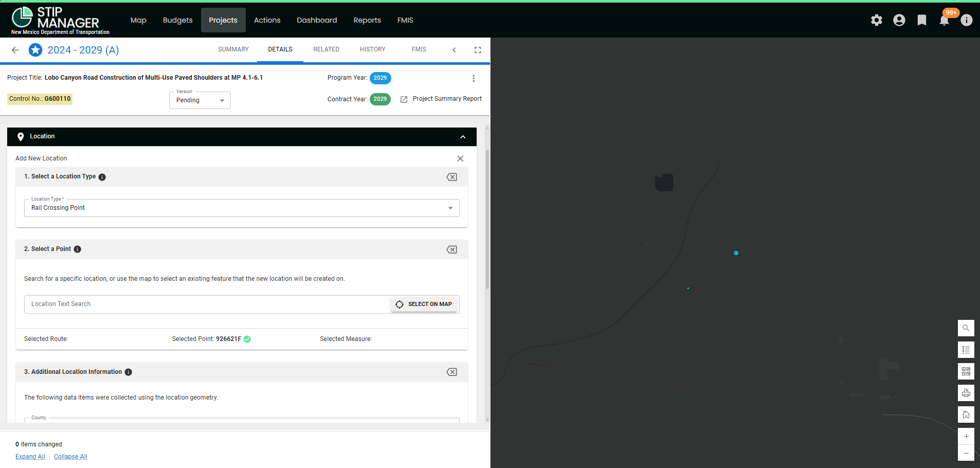Open the Location Type dropdown
Viewport: 980px width, 468px height.
click(x=242, y=208)
